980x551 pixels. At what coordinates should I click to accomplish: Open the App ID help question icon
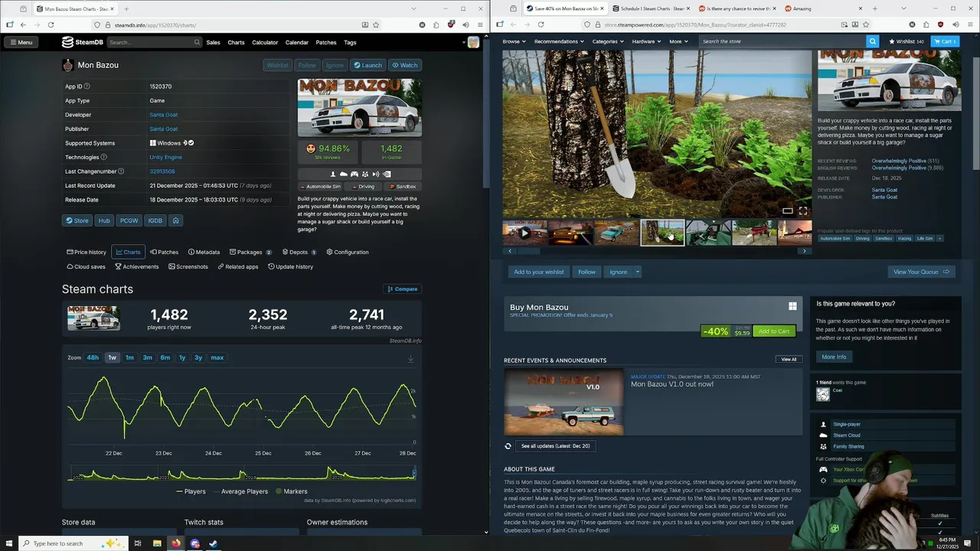click(x=87, y=86)
